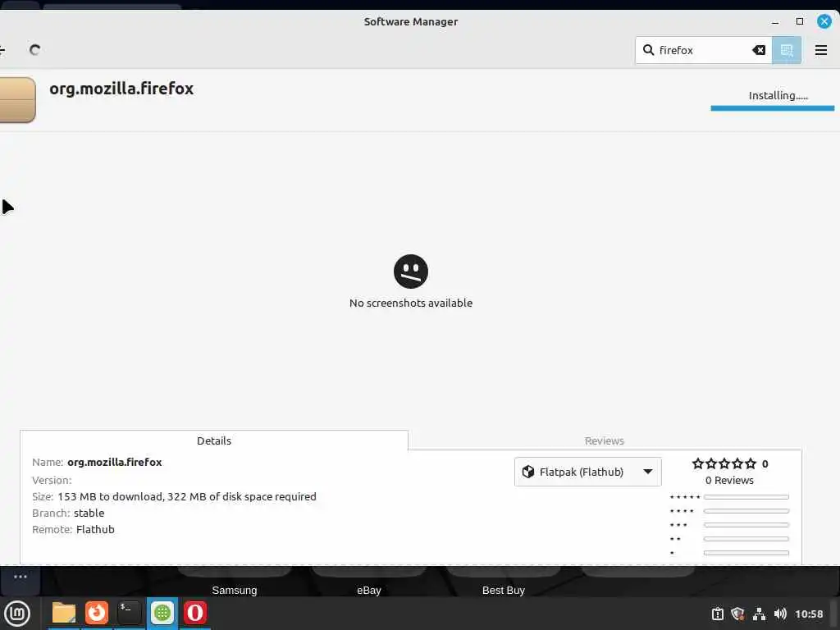Click 'No screenshots available' text
The height and width of the screenshot is (630, 840).
click(x=411, y=304)
